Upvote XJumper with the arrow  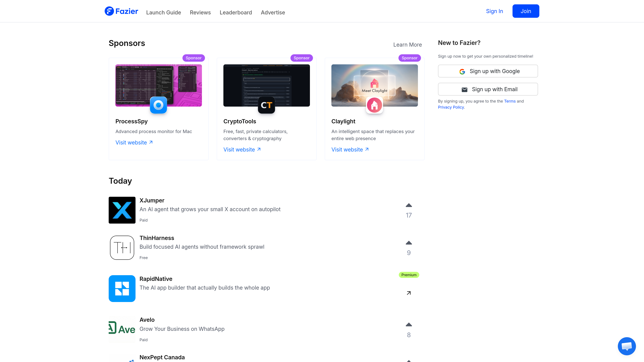coord(409,205)
